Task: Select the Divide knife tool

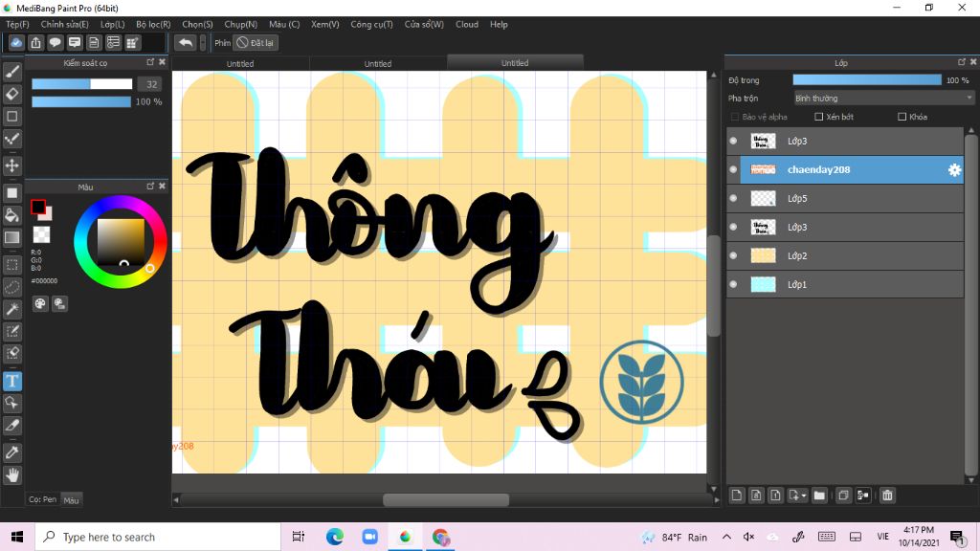Action: [x=11, y=426]
